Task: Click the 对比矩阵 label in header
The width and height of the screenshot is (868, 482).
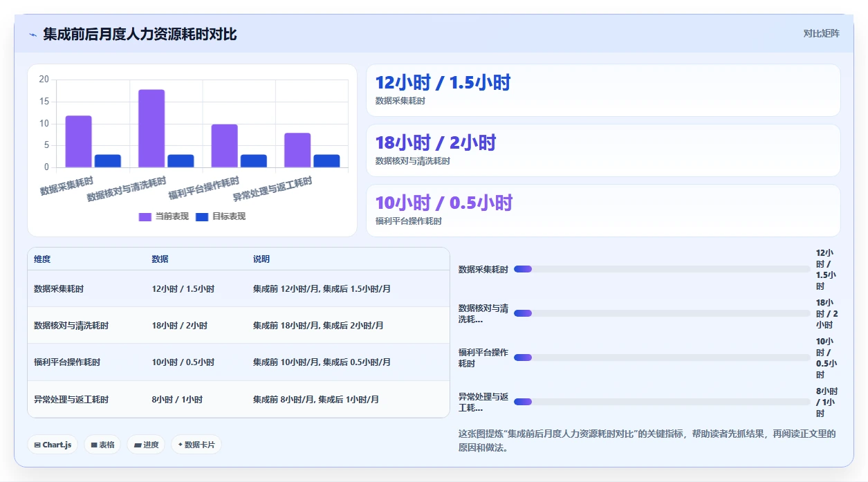Action: point(822,33)
